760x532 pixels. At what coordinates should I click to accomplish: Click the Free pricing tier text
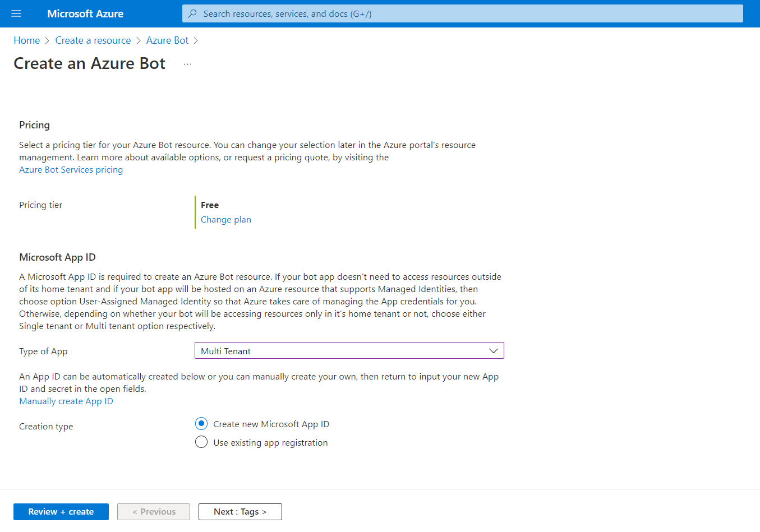(210, 205)
